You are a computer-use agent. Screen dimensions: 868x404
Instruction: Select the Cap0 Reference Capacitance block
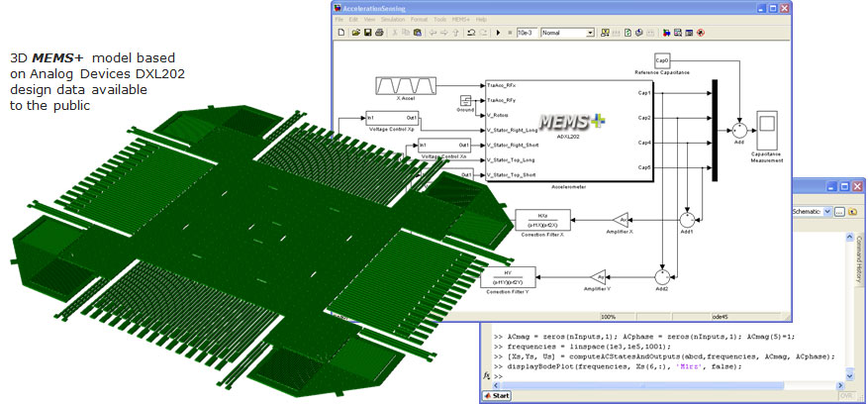coord(661,60)
